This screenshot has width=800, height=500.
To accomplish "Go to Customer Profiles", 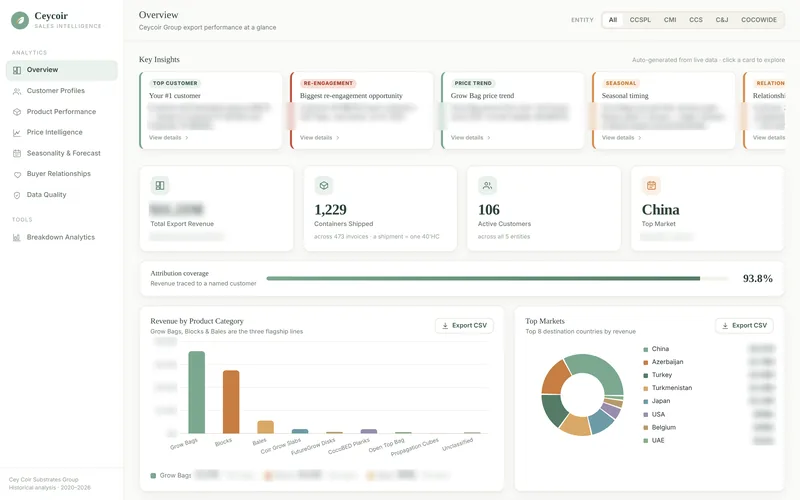I will (62, 91).
